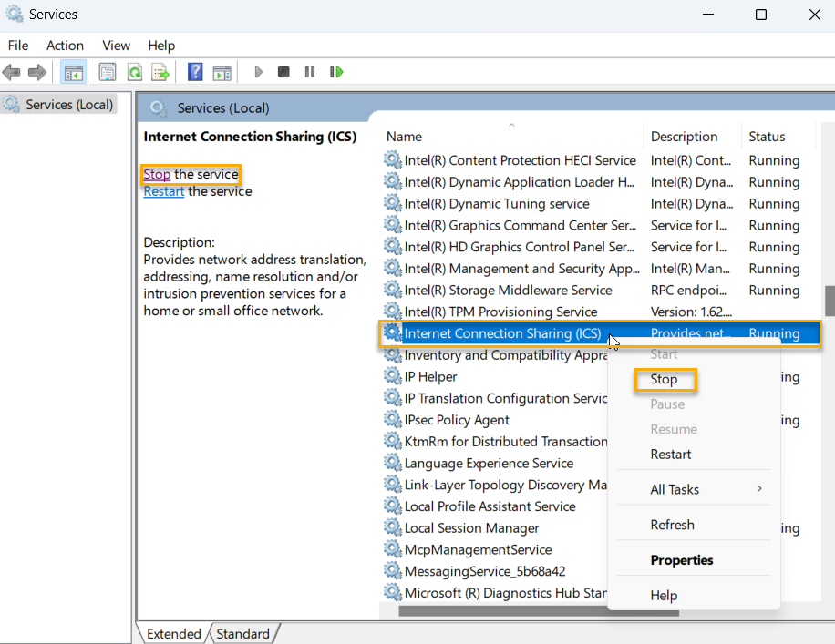Image resolution: width=835 pixels, height=644 pixels.
Task: Select Services (Local) in the console tree
Action: tap(68, 105)
